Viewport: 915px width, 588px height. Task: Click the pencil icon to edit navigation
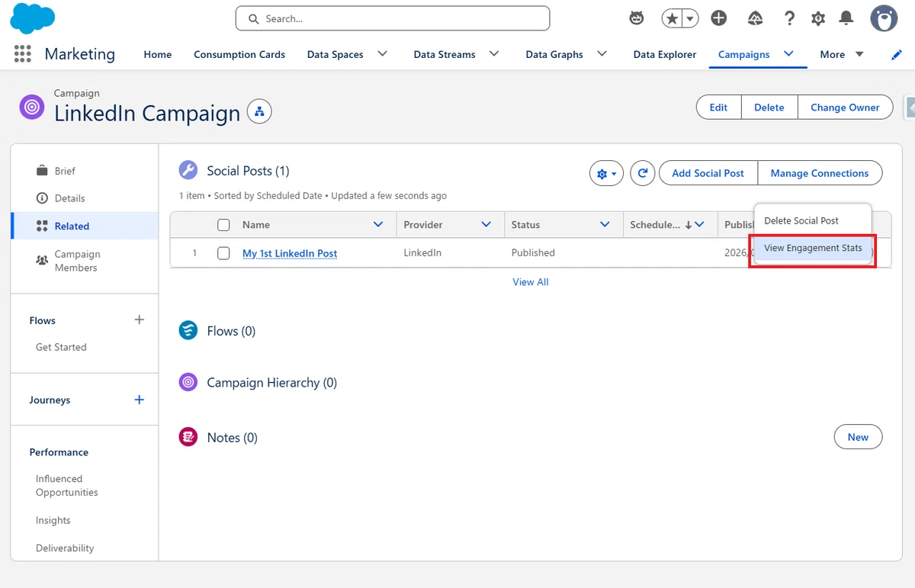pyautogui.click(x=897, y=55)
